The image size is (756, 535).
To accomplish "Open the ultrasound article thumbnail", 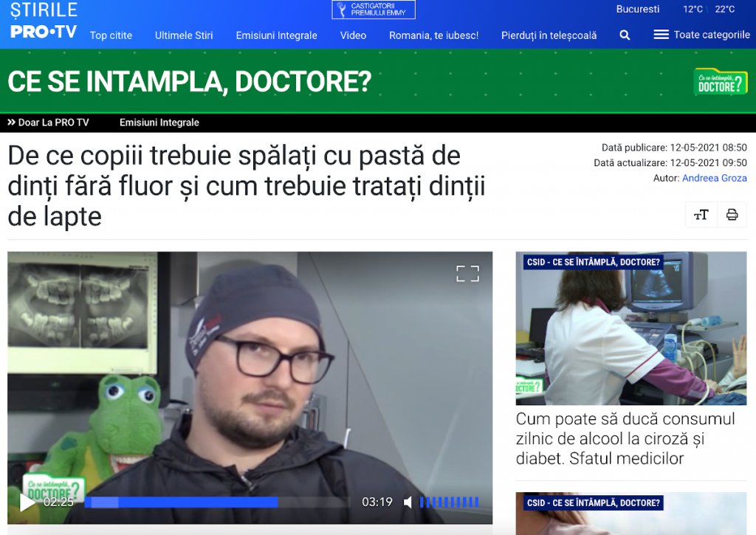I will point(631,328).
